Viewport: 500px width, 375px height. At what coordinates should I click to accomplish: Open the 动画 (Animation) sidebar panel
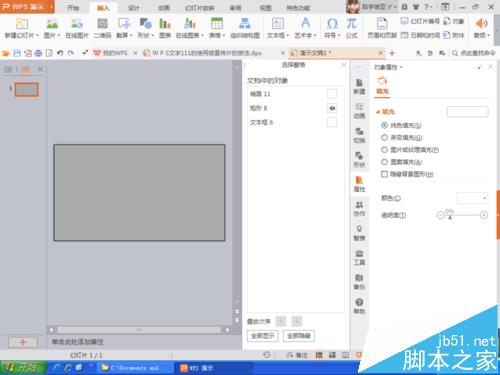[359, 111]
